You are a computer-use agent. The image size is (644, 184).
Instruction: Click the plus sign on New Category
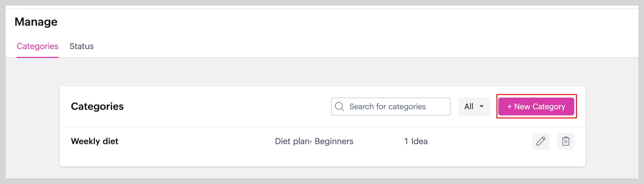coord(509,107)
